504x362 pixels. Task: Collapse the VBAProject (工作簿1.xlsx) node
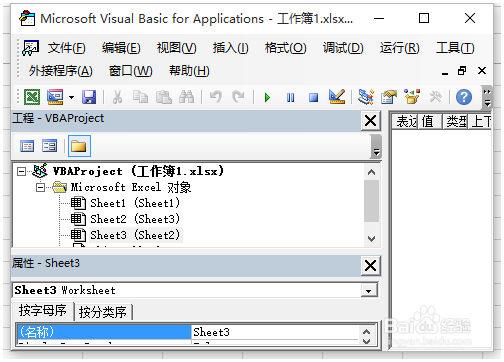[x=22, y=171]
